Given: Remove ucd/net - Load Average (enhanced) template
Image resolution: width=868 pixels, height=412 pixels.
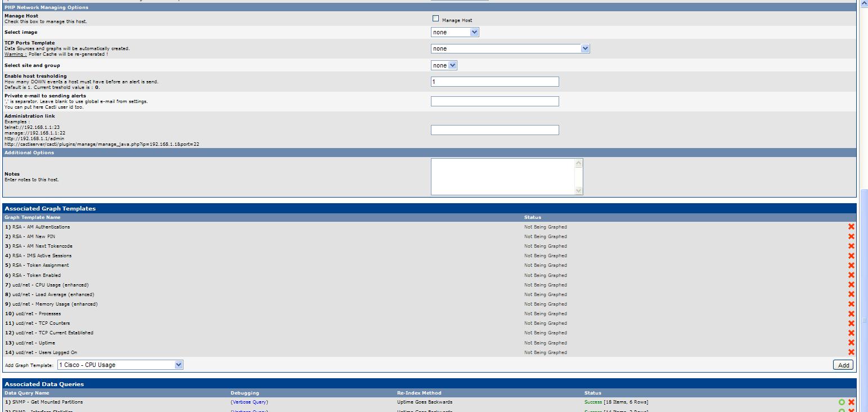Looking at the screenshot, I should [851, 294].
